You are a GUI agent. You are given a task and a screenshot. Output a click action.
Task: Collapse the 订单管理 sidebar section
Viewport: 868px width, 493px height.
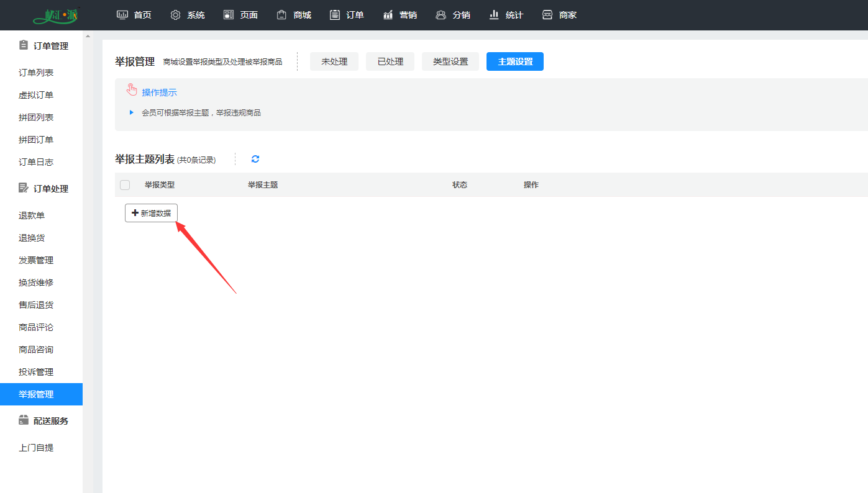[43, 46]
